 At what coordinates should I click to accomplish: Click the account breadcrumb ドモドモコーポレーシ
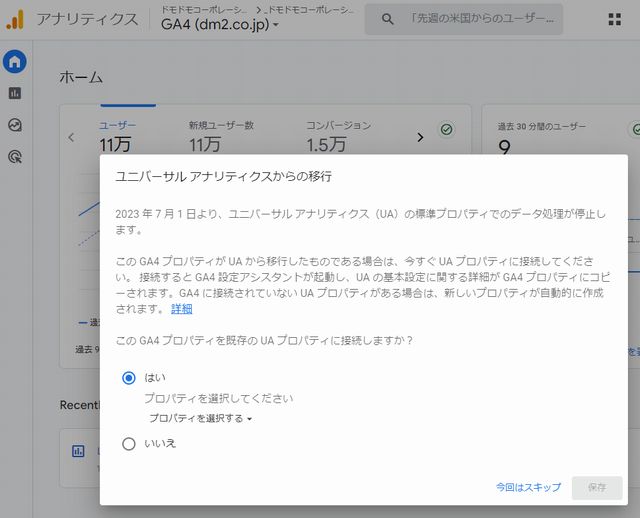(x=204, y=10)
